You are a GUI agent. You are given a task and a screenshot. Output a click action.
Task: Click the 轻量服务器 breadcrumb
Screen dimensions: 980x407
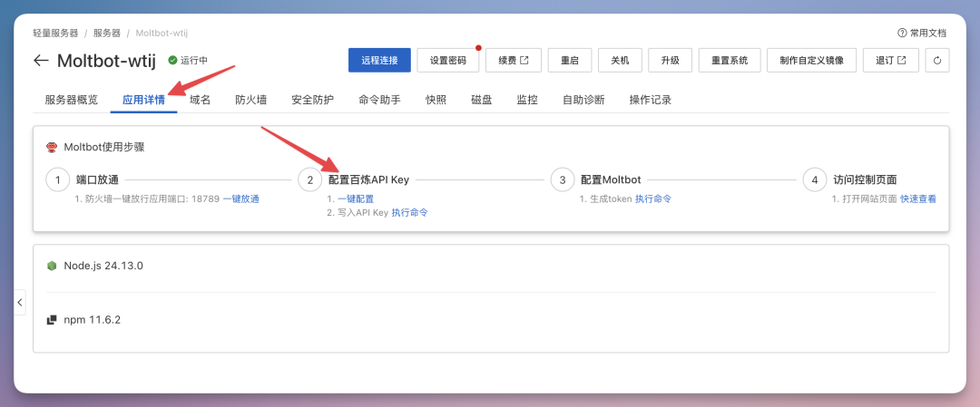(x=55, y=33)
